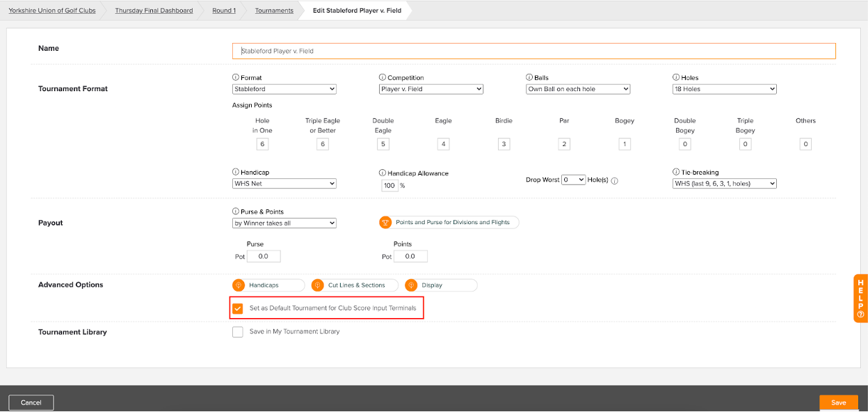Click the Points Pot input field
The image size is (868, 412).
pyautogui.click(x=410, y=256)
